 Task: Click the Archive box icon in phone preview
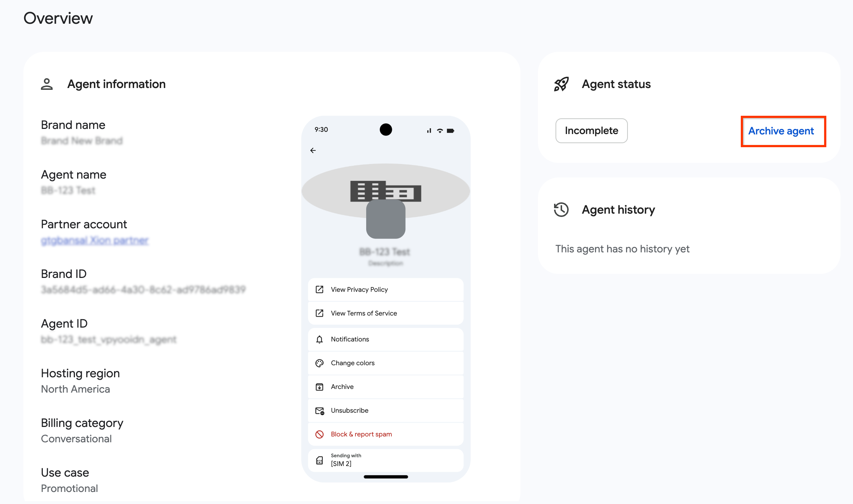(319, 386)
